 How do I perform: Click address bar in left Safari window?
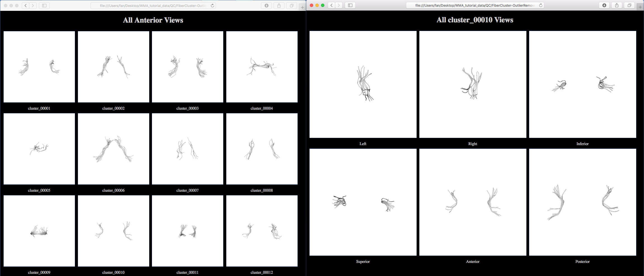(153, 6)
